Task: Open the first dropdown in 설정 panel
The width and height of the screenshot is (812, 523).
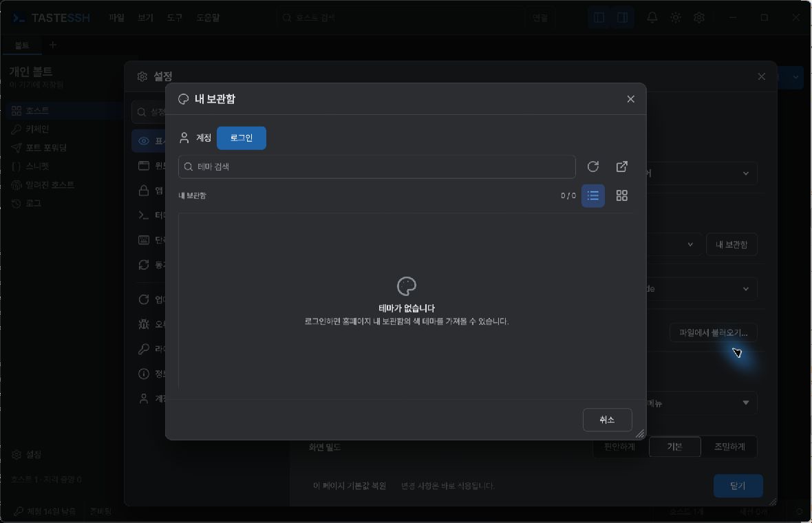Action: point(702,173)
